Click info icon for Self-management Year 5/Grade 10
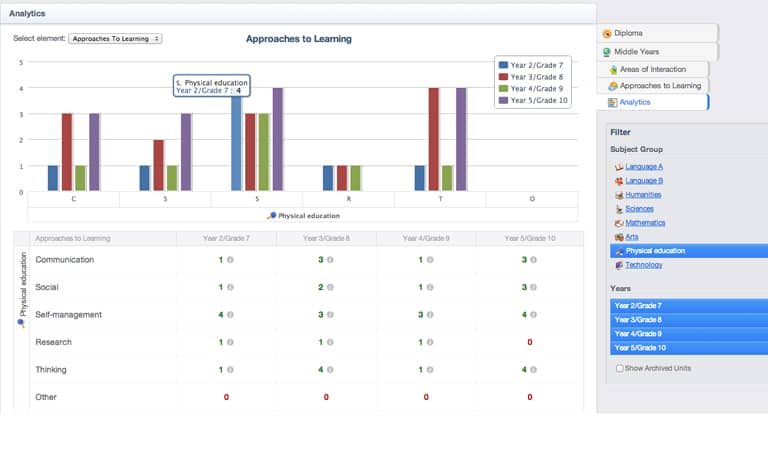The width and height of the screenshot is (768, 461). [533, 315]
